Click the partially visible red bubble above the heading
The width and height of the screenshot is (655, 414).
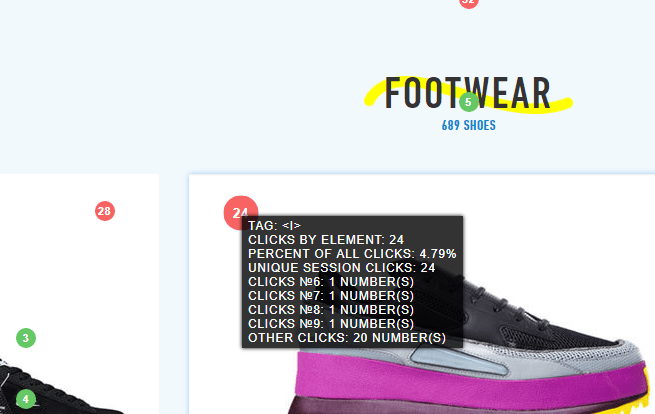469,3
